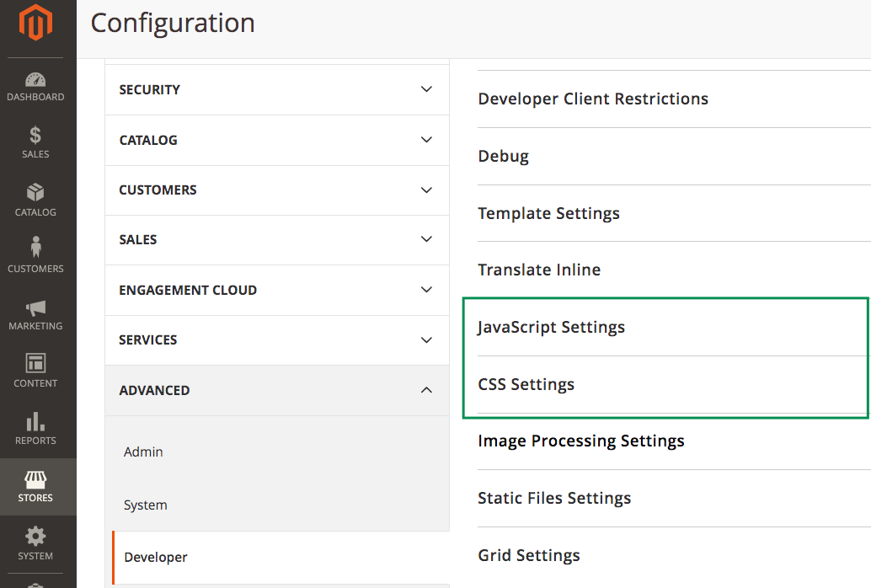Image resolution: width=871 pixels, height=588 pixels.
Task: Open the Catalog sidebar icon
Action: pos(35,201)
